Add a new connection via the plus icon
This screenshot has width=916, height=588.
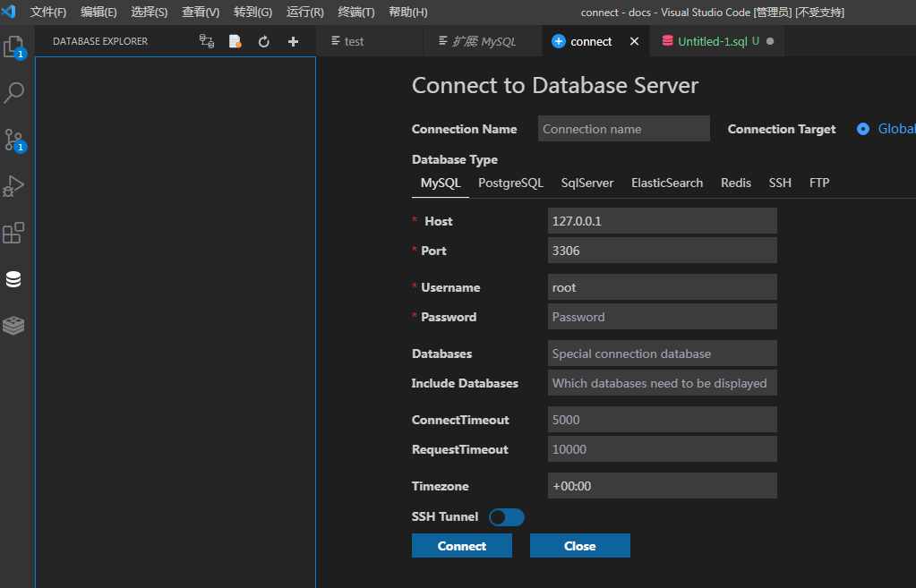point(293,41)
